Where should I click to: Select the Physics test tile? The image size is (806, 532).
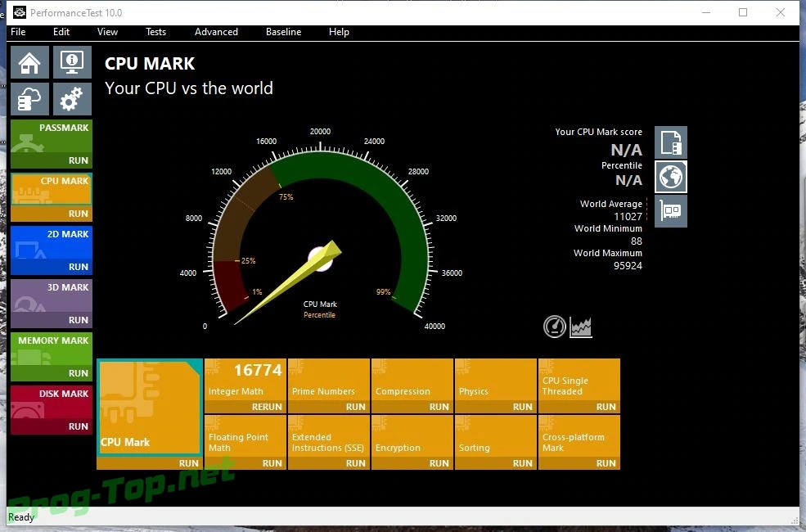(x=496, y=380)
